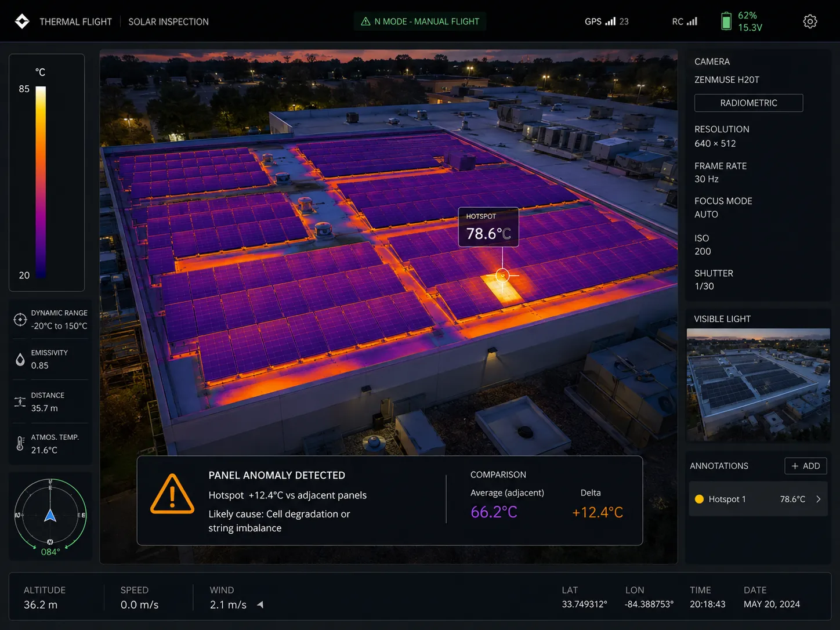Click the anomaly warning triangle icon
The width and height of the screenshot is (840, 630).
(172, 495)
